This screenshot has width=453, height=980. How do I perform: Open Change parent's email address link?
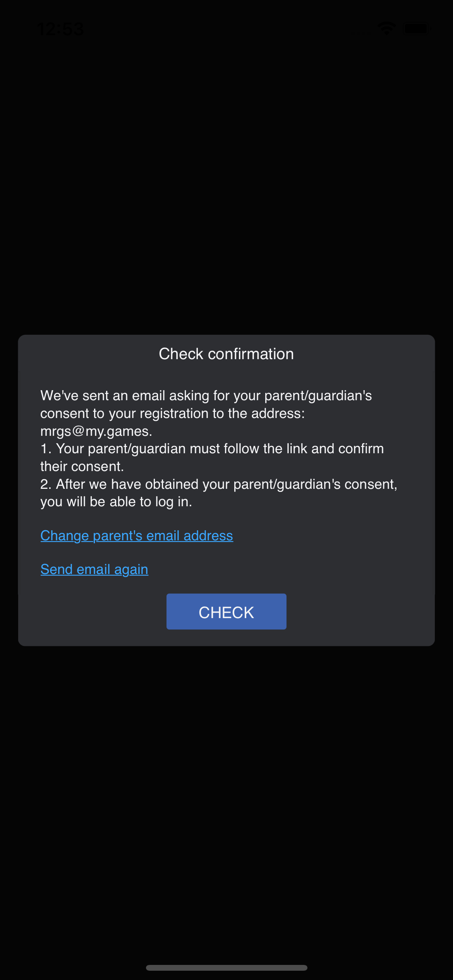(x=137, y=536)
